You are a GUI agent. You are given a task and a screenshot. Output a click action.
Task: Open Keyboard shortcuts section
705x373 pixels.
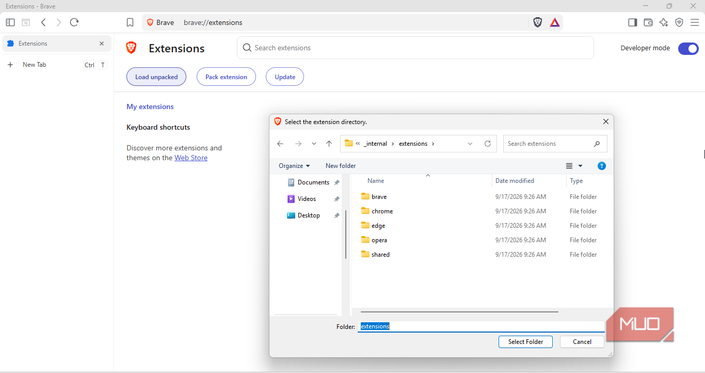click(x=158, y=127)
